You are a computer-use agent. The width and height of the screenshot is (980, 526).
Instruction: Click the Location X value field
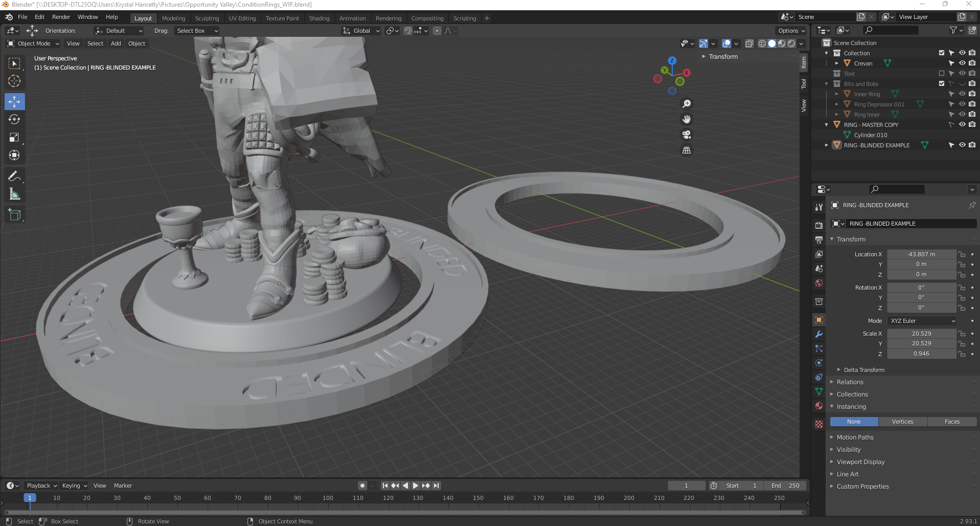921,254
